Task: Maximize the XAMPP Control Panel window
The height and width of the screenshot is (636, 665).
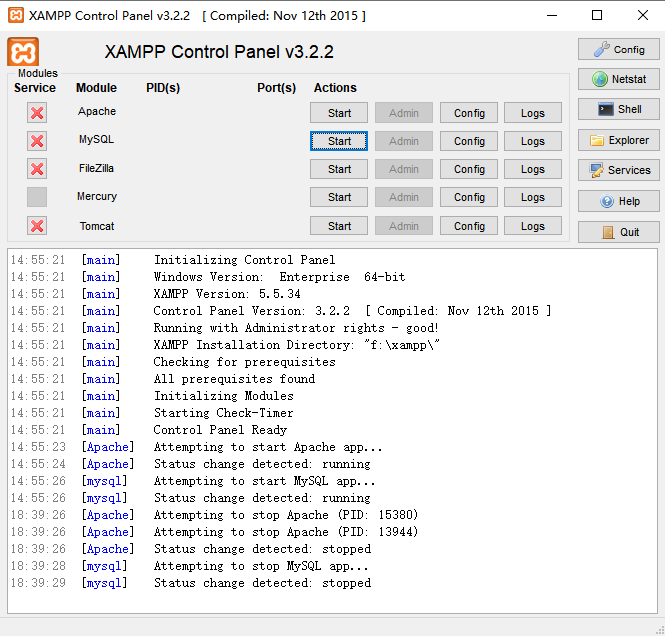Action: [x=597, y=15]
